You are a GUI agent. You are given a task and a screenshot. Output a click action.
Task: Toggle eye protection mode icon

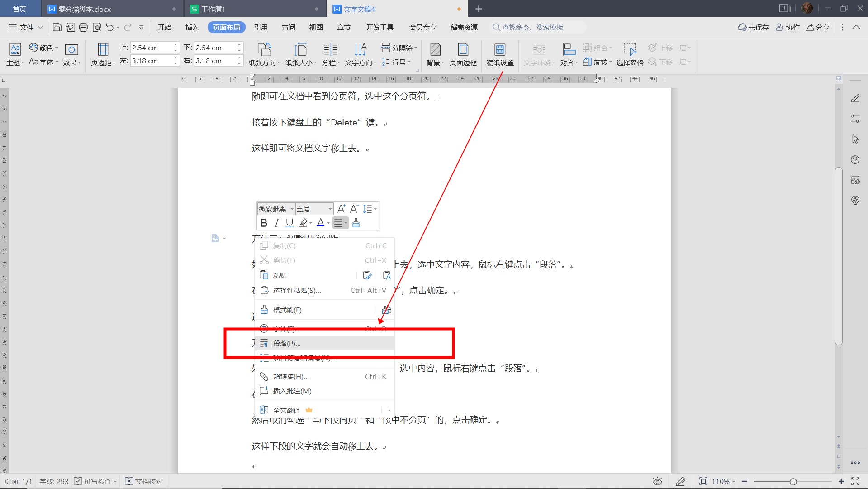657,481
